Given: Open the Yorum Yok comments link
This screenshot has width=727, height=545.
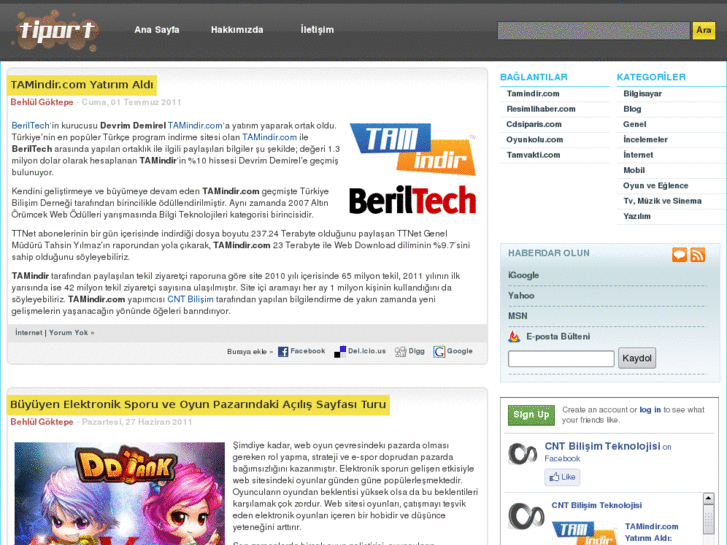Looking at the screenshot, I should pyautogui.click(x=71, y=333).
